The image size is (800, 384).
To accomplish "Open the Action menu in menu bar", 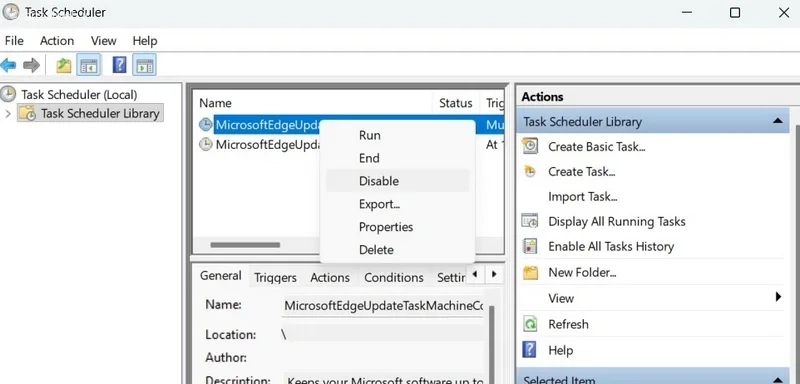I will [57, 41].
